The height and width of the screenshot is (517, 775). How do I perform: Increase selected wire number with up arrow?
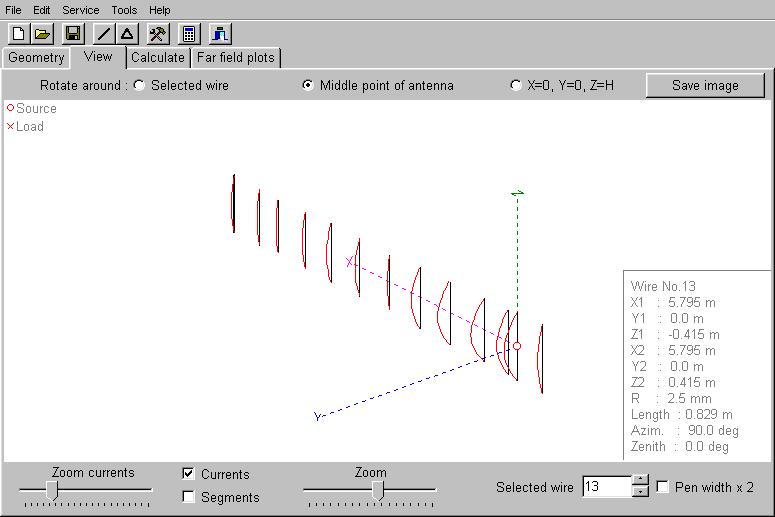pos(641,481)
